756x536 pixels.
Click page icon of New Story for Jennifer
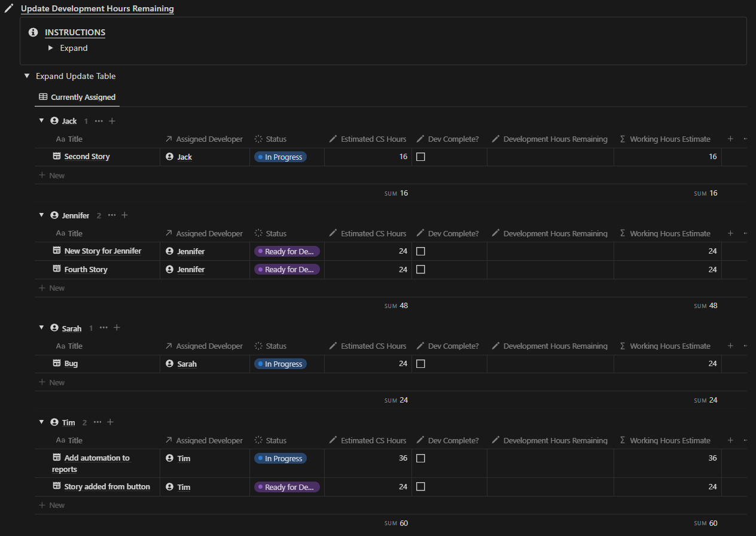click(x=57, y=251)
